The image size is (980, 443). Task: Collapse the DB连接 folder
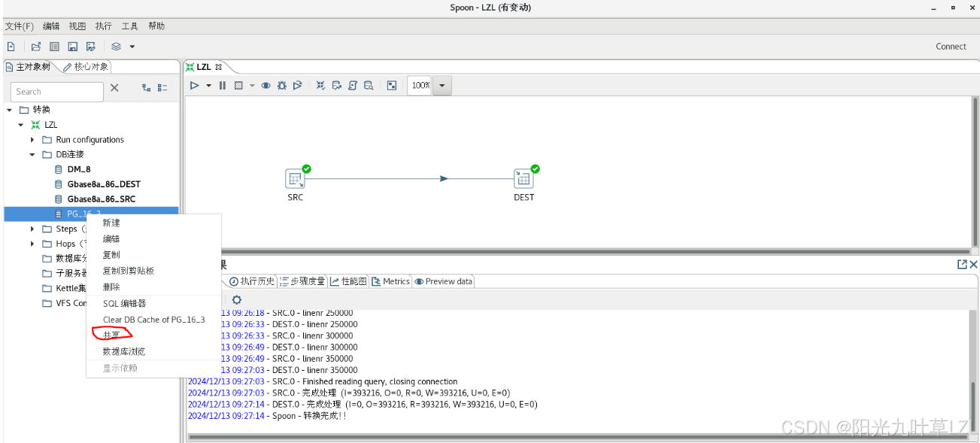pyautogui.click(x=33, y=155)
